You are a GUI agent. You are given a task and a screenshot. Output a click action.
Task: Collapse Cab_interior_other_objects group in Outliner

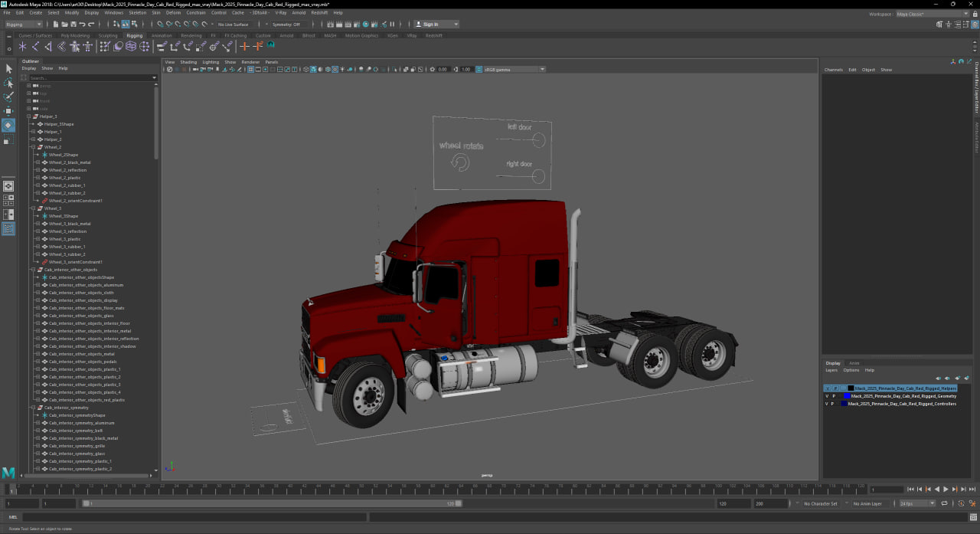point(33,270)
